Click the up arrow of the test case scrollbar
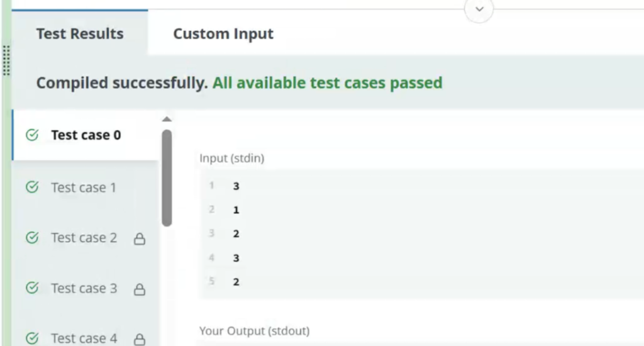Screen dimensions: 644x346 coord(167,119)
